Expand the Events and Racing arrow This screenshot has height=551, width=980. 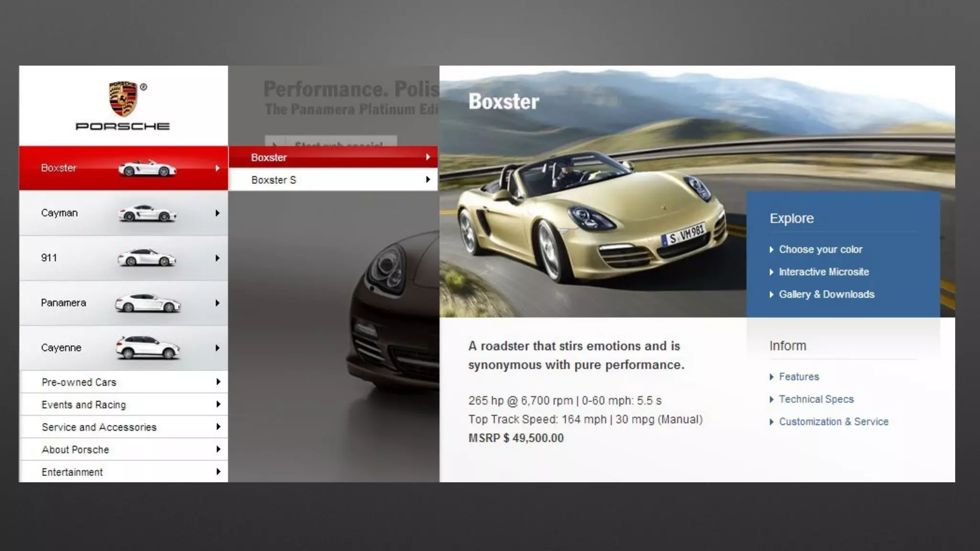click(218, 404)
